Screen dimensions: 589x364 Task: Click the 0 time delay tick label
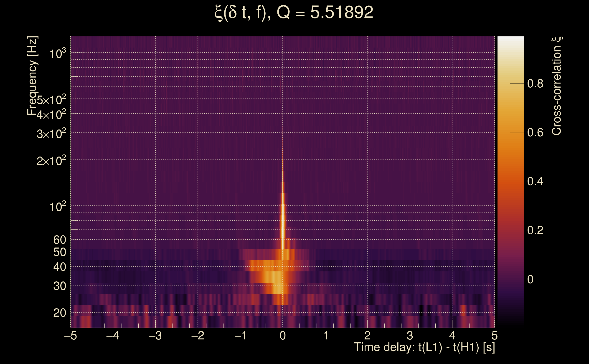[x=283, y=336]
